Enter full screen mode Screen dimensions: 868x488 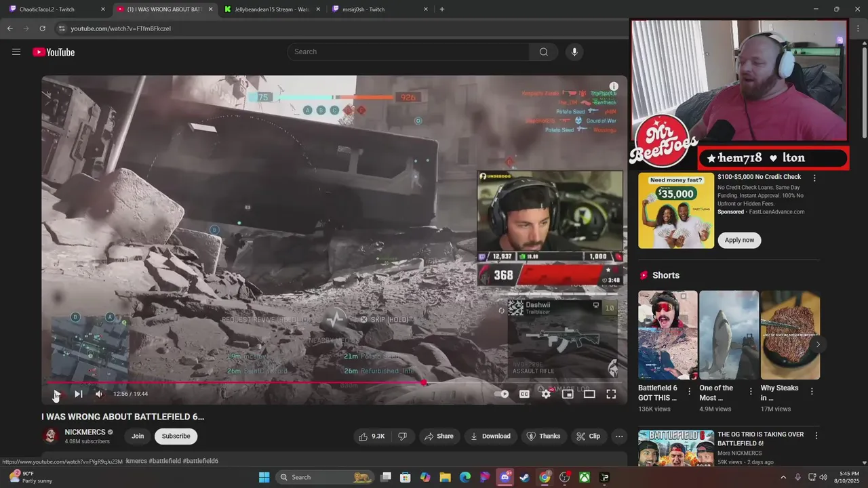[611, 394]
